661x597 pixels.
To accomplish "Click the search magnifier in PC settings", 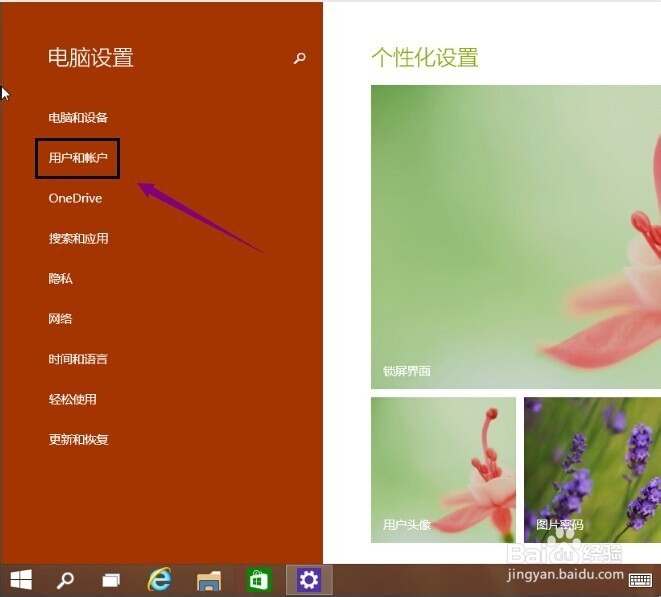I will pos(299,58).
